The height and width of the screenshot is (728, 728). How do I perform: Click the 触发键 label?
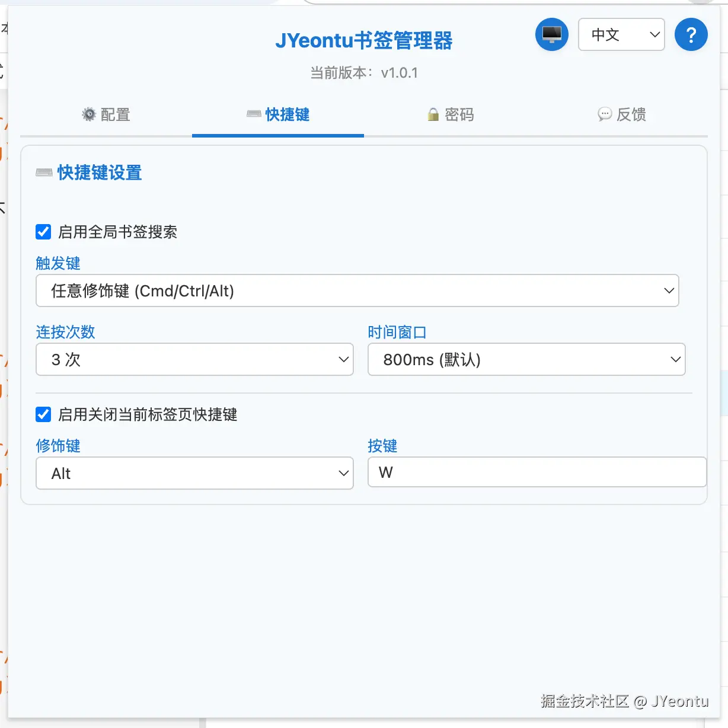(58, 263)
